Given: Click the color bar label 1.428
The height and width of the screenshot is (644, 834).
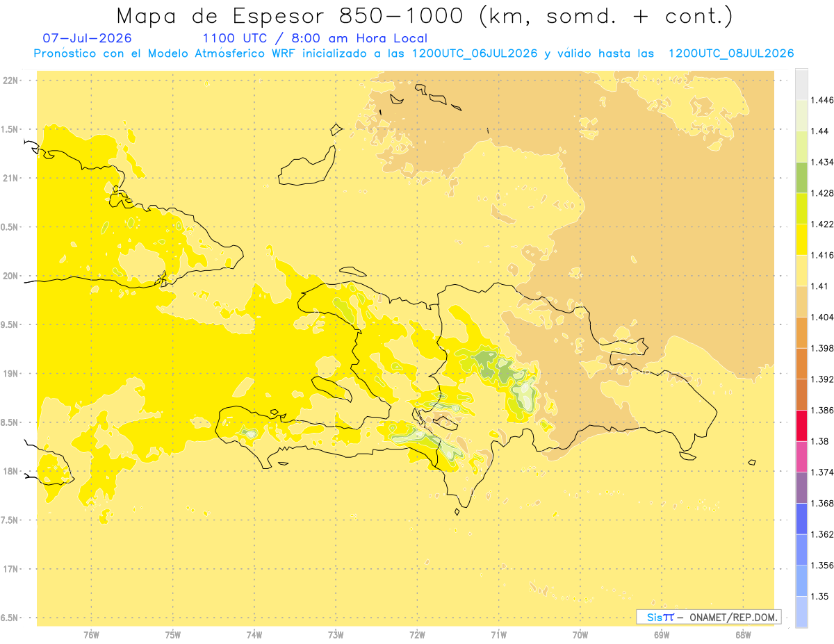Looking at the screenshot, I should coord(822,193).
